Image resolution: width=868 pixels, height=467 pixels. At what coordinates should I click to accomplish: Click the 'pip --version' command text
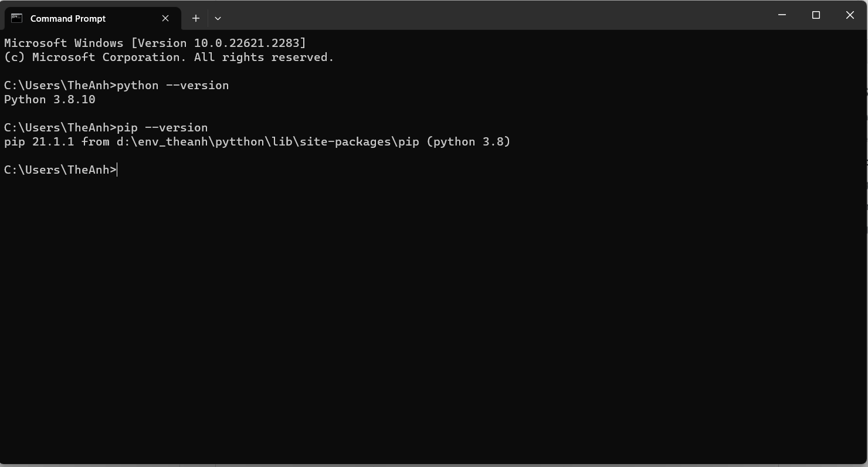(x=162, y=128)
